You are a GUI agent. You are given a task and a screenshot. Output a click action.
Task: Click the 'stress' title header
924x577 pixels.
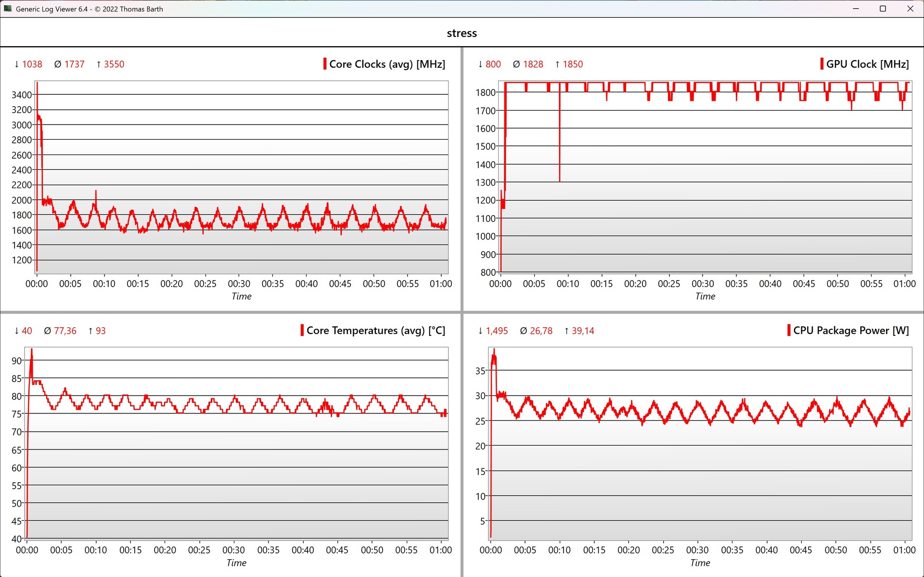point(462,33)
